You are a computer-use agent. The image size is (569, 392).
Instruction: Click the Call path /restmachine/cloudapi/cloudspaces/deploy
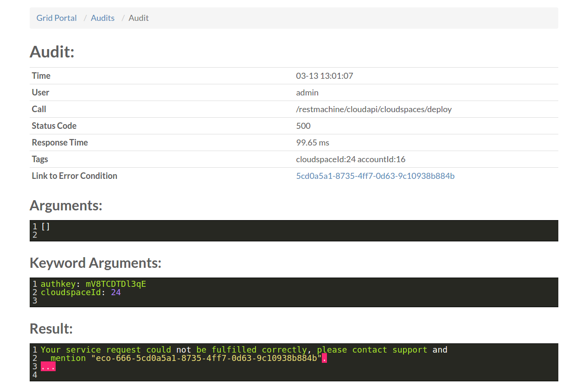[374, 109]
